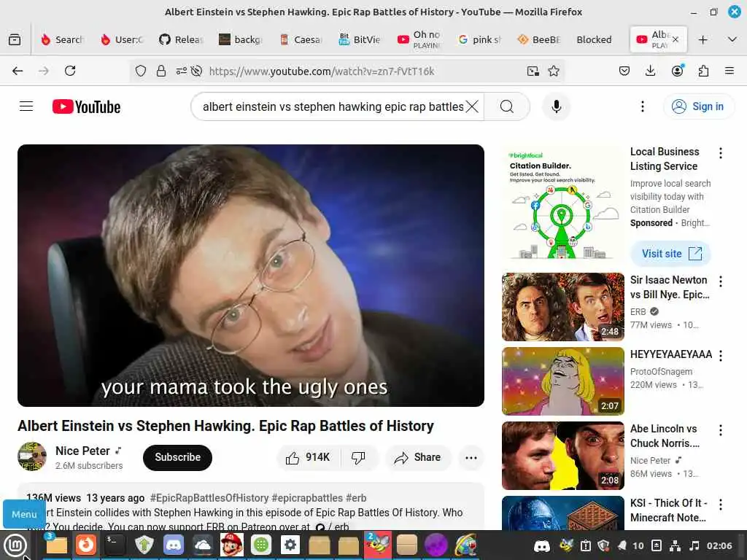This screenshot has height=560, width=747.
Task: Close the active Albert Einstein tab
Action: coord(675,39)
